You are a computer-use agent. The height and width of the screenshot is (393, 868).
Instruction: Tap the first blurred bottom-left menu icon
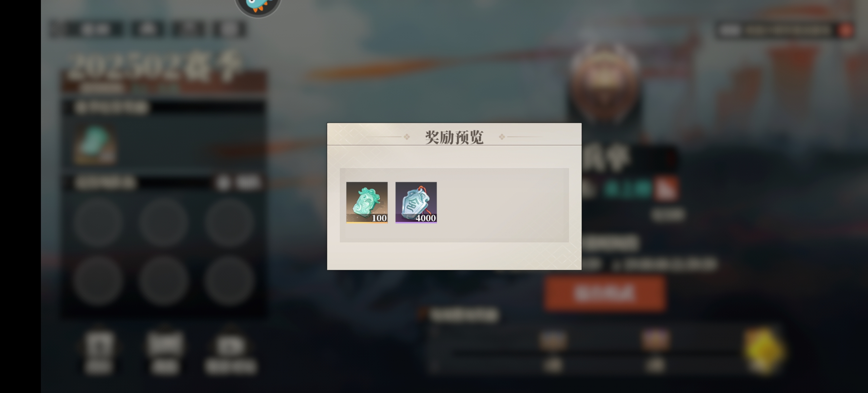click(x=99, y=351)
